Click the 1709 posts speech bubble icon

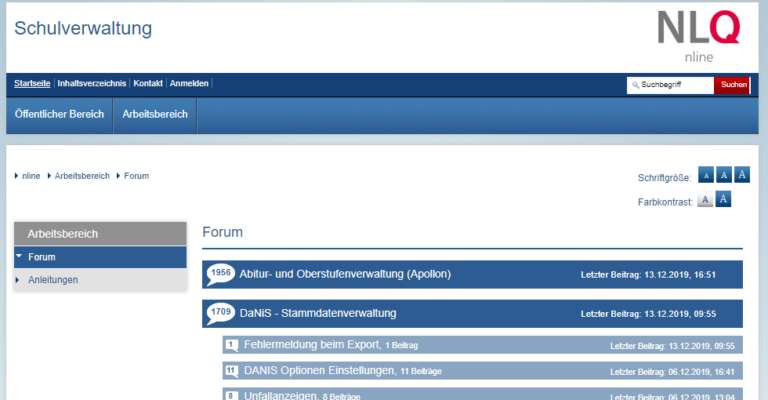(x=221, y=314)
